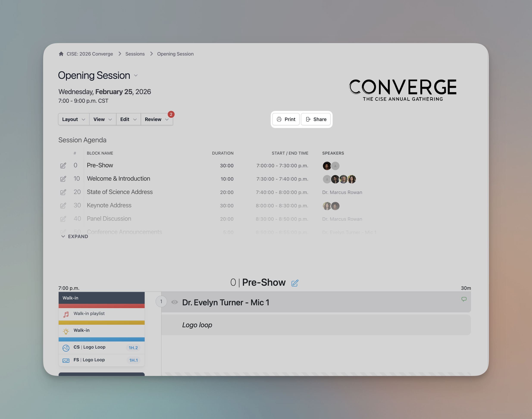The image size is (532, 419).
Task: Click the music note icon for Walk-in playlist
Action: pos(66,314)
